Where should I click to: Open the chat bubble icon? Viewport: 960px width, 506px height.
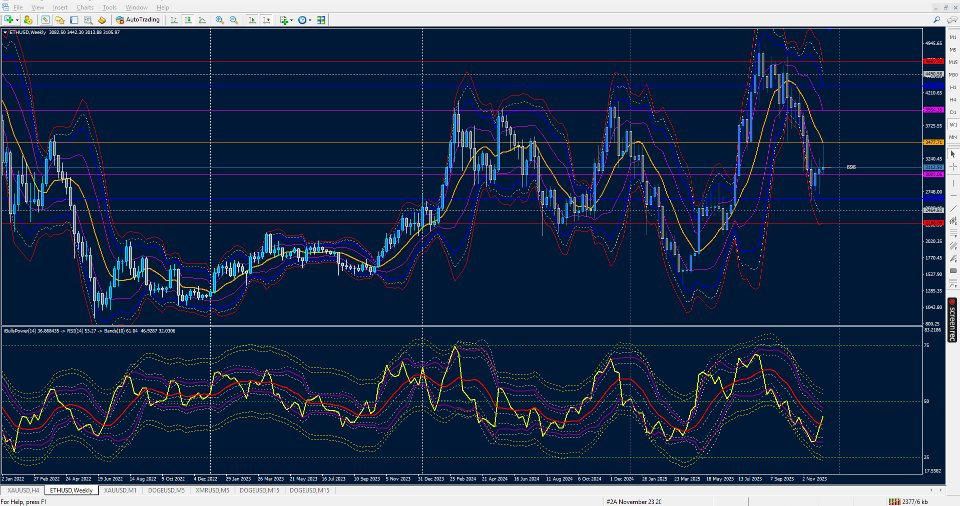(x=952, y=20)
